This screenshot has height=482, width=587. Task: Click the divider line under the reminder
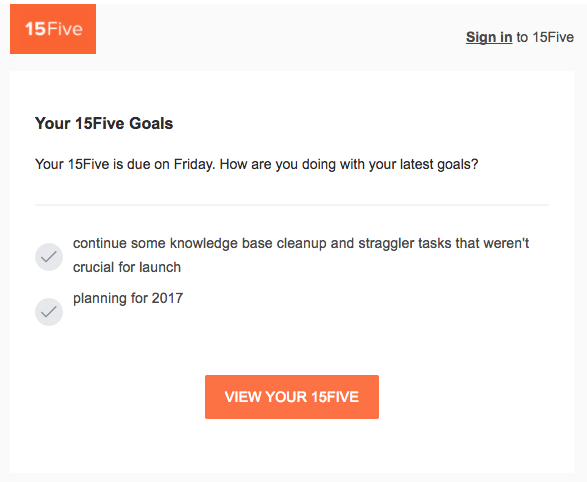click(292, 205)
